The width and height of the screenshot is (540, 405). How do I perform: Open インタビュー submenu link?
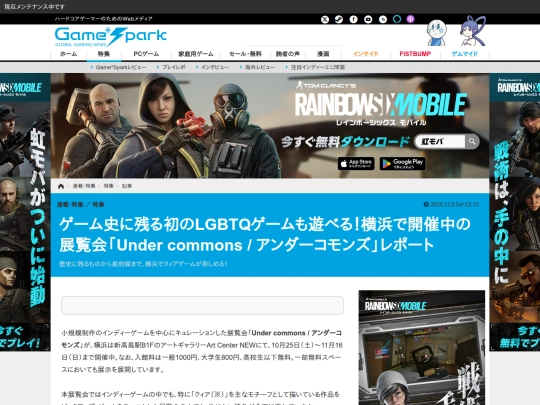215,67
